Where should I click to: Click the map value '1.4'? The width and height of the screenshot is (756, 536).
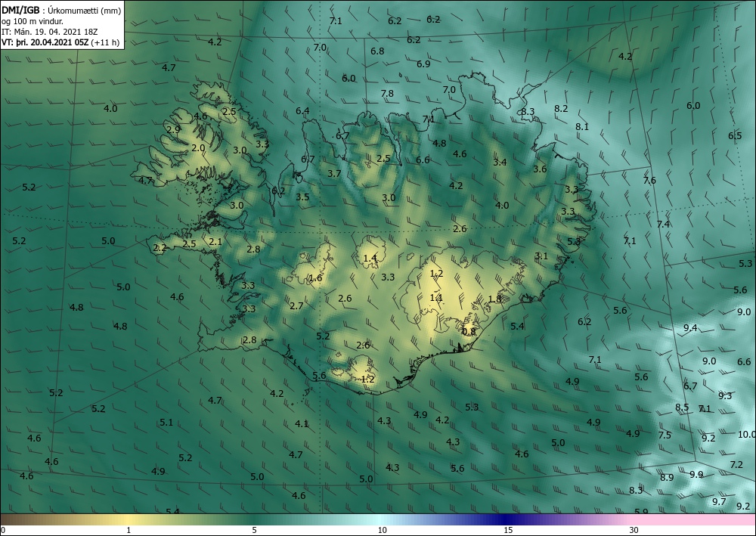click(370, 259)
